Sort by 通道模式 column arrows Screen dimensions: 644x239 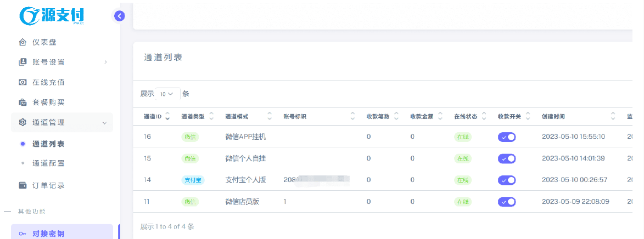pyautogui.click(x=270, y=116)
